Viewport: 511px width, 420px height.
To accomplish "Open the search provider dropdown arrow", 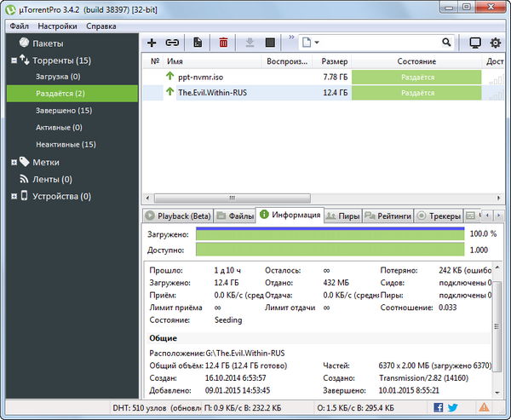I will point(318,42).
